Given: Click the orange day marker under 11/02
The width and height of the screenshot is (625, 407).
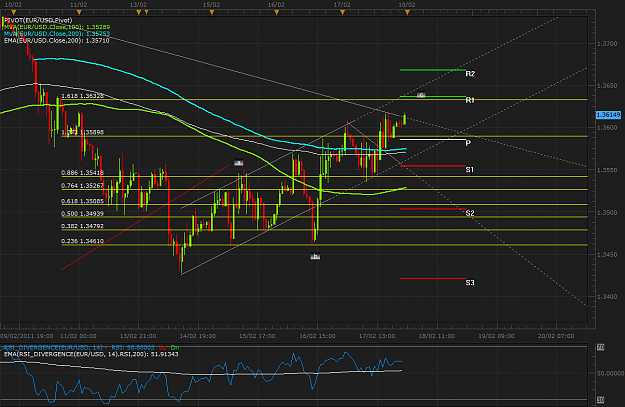Looking at the screenshot, I should [79, 13].
